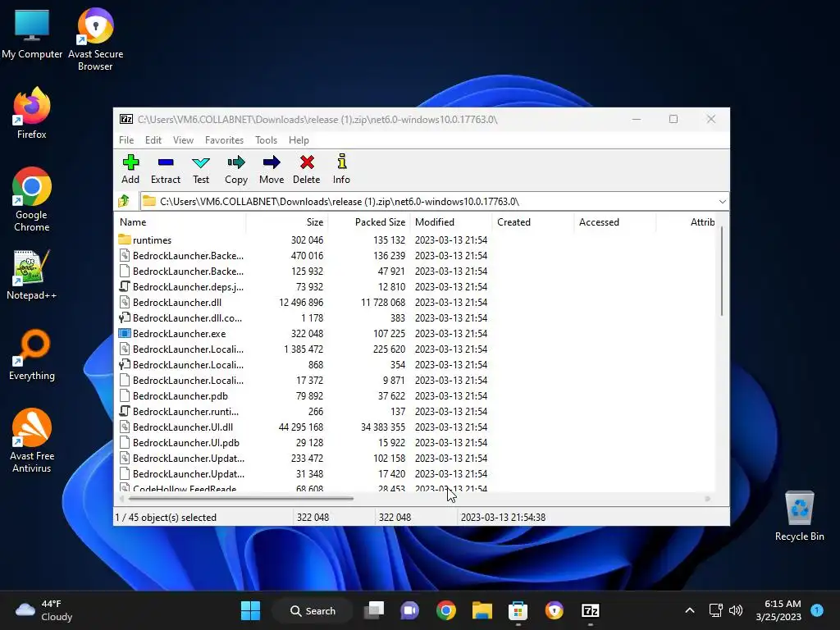This screenshot has width=840, height=630.
Task: Click the Delete toolbar icon
Action: 307,169
